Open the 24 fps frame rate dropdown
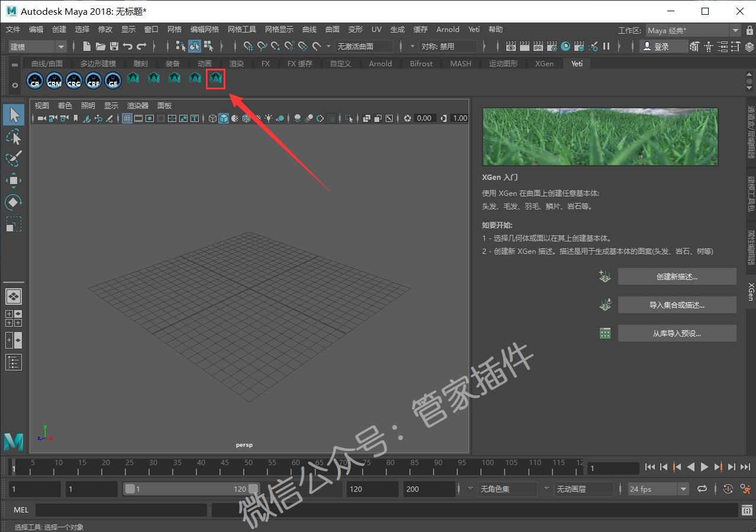Image resolution: width=756 pixels, height=532 pixels. click(x=658, y=489)
